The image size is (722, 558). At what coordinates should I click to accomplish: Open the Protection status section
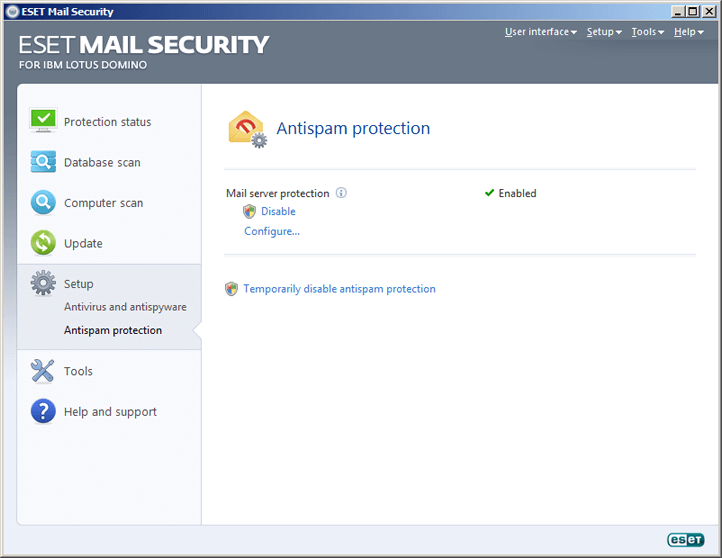[109, 122]
